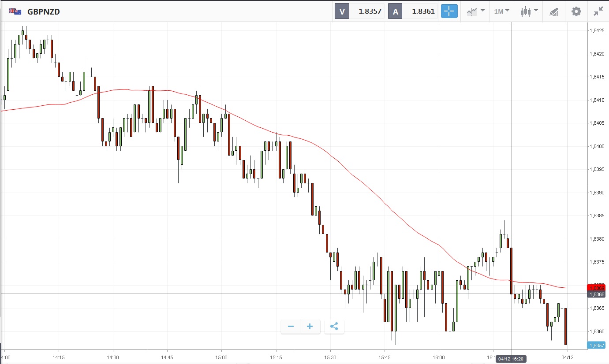Share the chart via share icon

click(x=334, y=327)
